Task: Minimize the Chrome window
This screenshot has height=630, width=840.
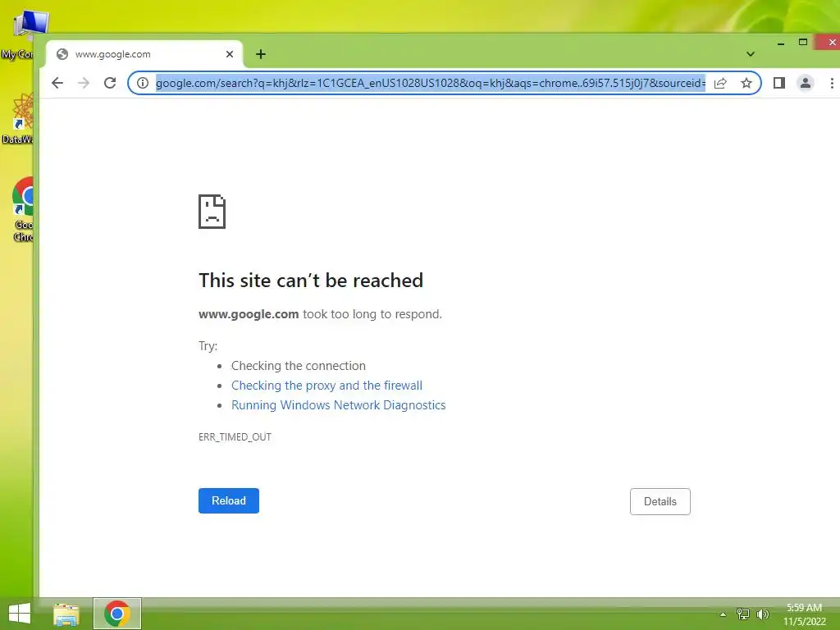Action: coord(781,43)
